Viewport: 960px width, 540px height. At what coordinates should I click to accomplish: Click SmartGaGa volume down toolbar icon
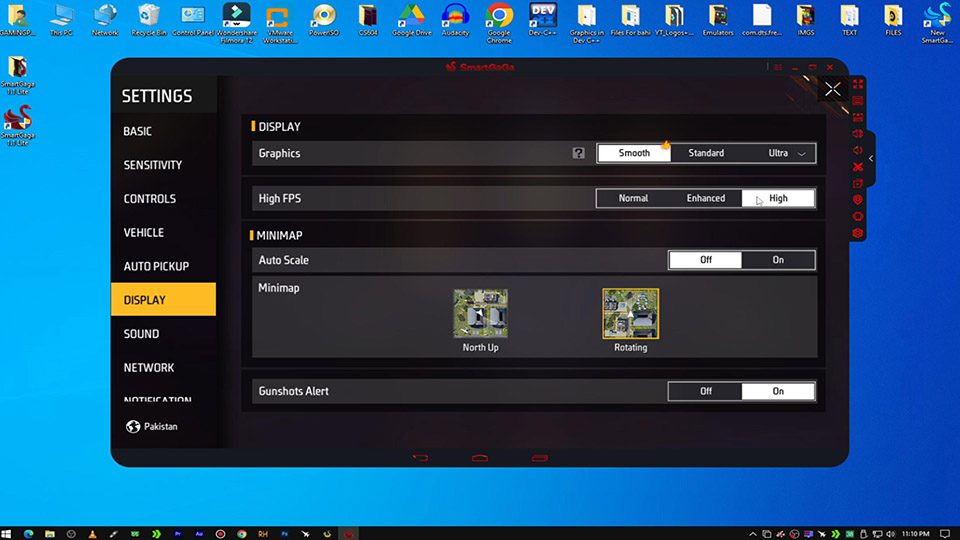[x=858, y=150]
